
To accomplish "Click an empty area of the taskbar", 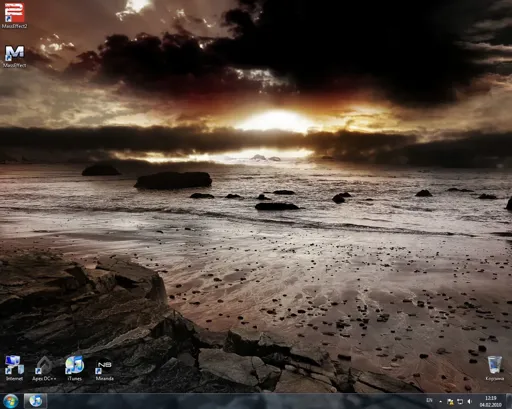I will click(x=233, y=401).
